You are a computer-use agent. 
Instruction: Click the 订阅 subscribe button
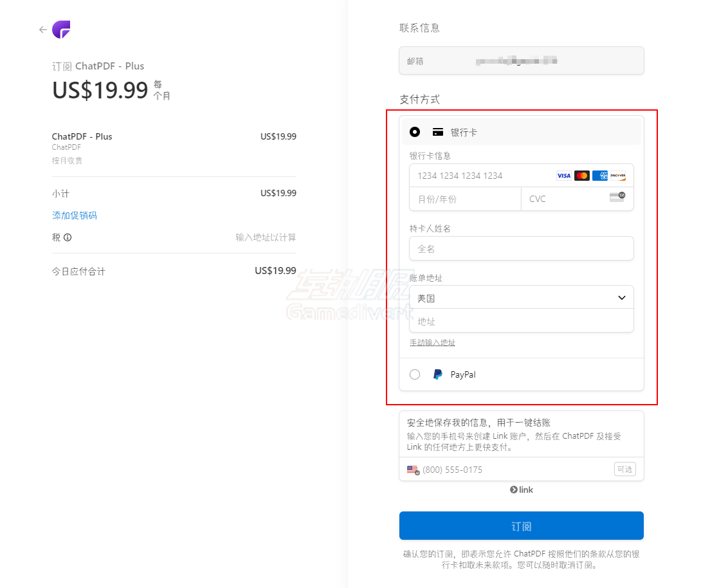click(x=522, y=526)
